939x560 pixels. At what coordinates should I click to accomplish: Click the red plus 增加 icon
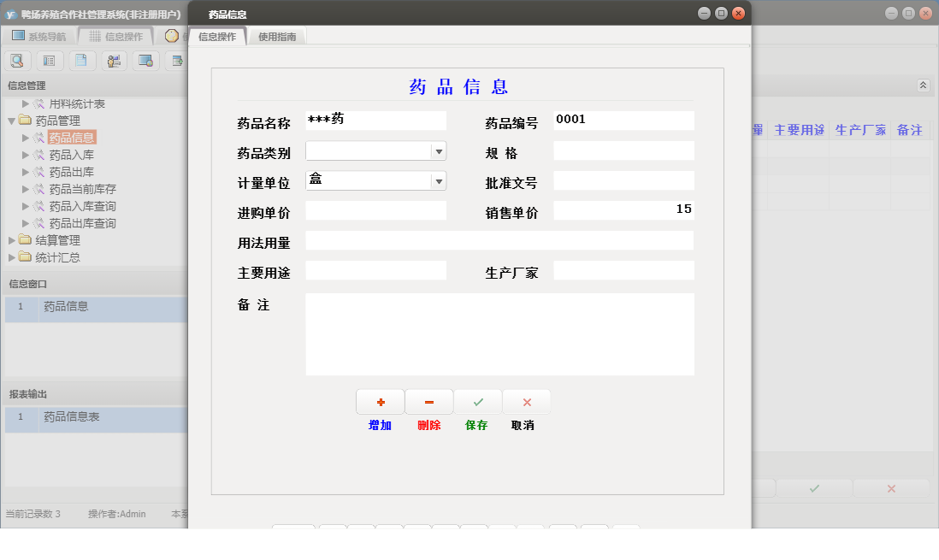(x=380, y=401)
